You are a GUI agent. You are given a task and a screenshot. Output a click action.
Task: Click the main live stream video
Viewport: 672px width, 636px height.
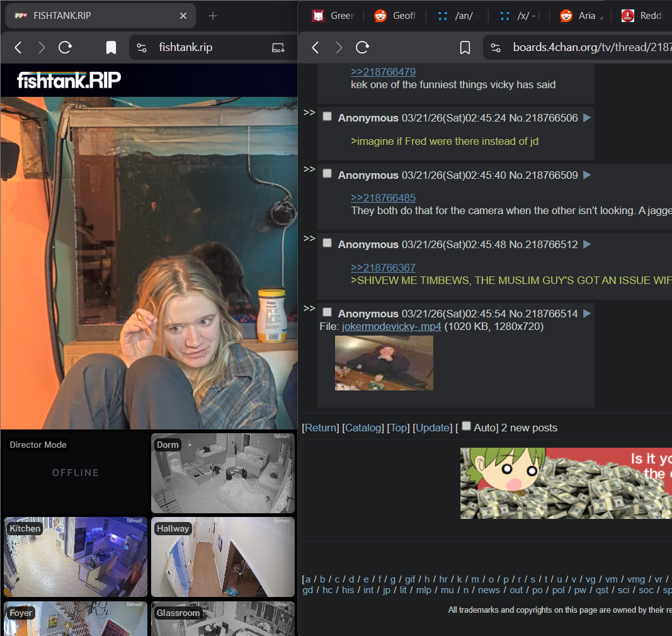[149, 263]
